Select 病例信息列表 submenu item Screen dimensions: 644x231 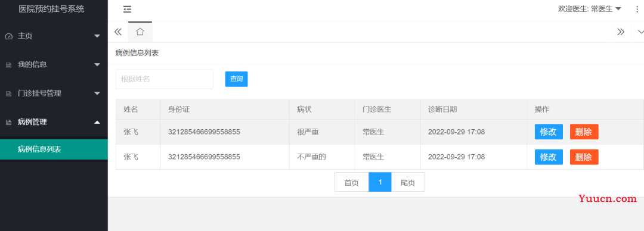click(54, 149)
